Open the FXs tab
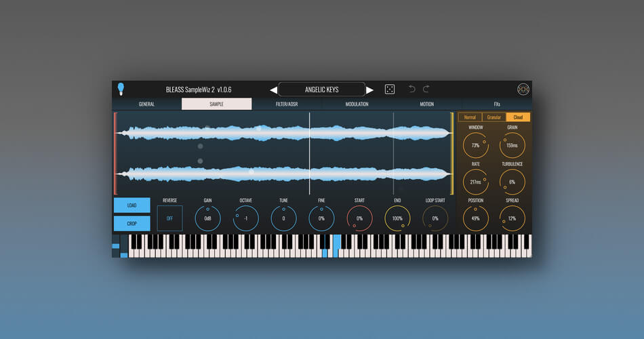Viewport: 644px width, 339px height. [x=496, y=104]
